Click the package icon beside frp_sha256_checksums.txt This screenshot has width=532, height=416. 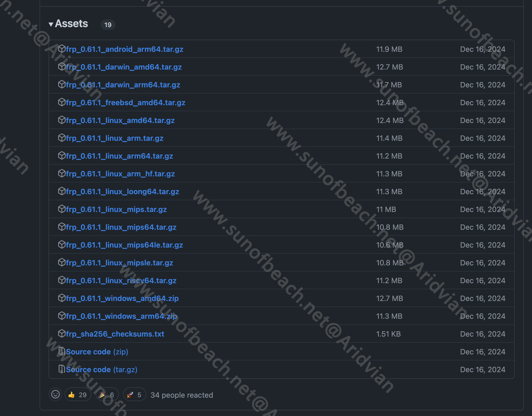62,333
